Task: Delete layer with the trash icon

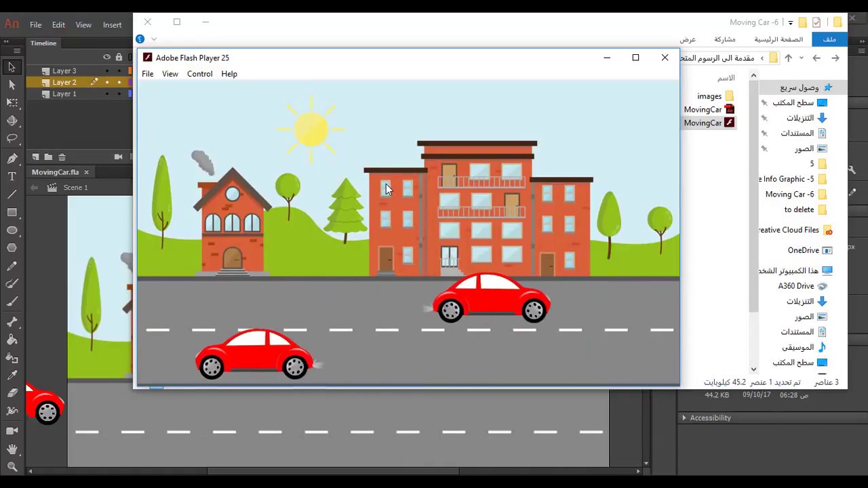Action: 62,157
